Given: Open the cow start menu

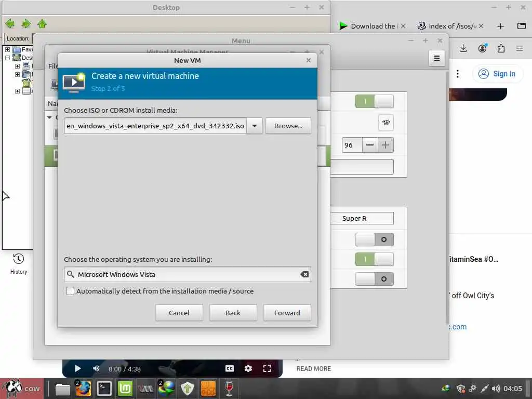Looking at the screenshot, I should tap(21, 389).
